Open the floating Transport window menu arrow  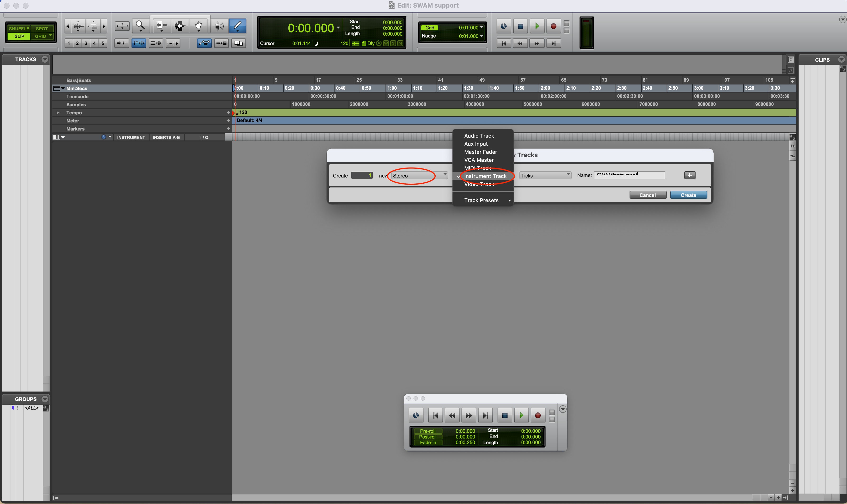(x=563, y=409)
